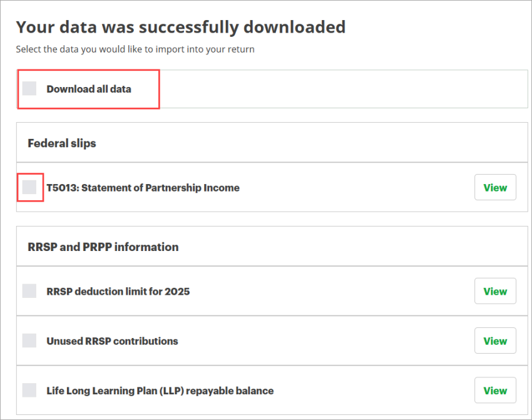Select the T5013 slip row

click(141, 187)
